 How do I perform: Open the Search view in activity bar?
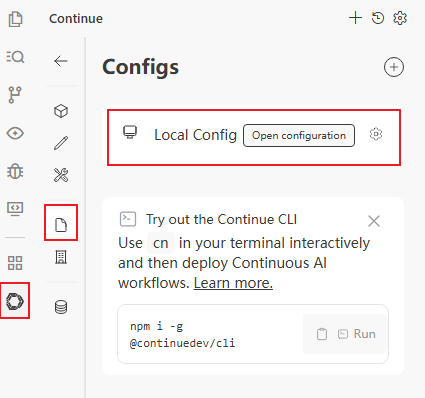[15, 57]
